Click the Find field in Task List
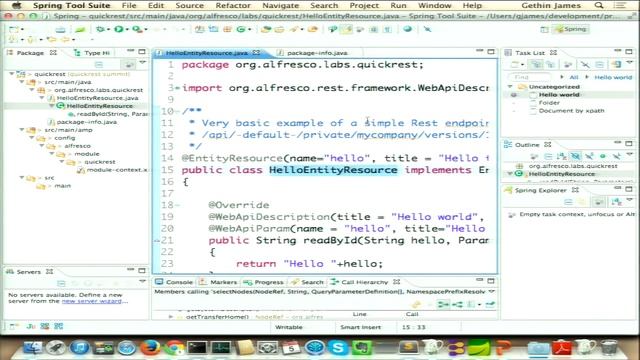This screenshot has width=640, height=360. 531,77
